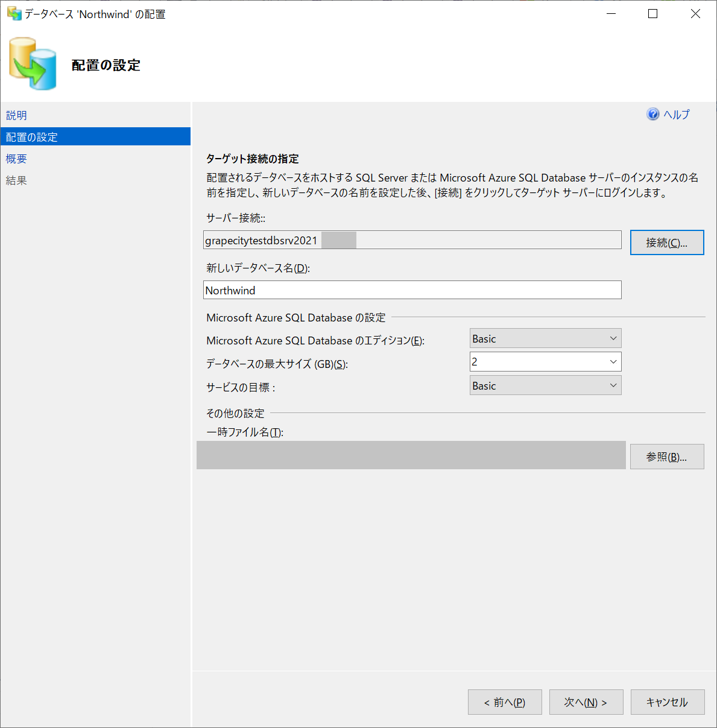
Task: Click the temporary file name field
Action: point(411,455)
